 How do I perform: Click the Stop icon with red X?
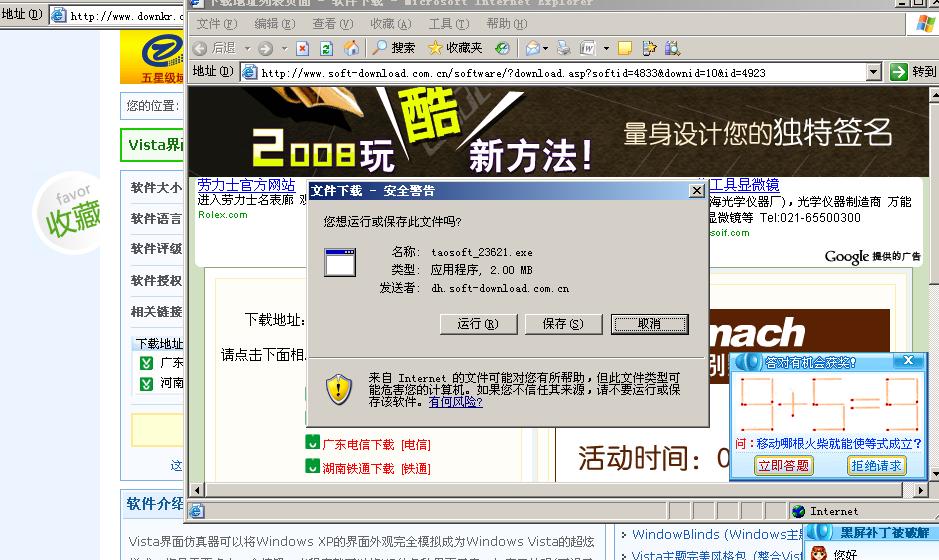click(302, 48)
